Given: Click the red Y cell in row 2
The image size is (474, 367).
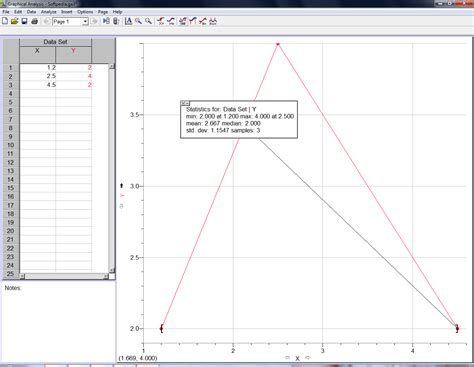Looking at the screenshot, I should [74, 76].
